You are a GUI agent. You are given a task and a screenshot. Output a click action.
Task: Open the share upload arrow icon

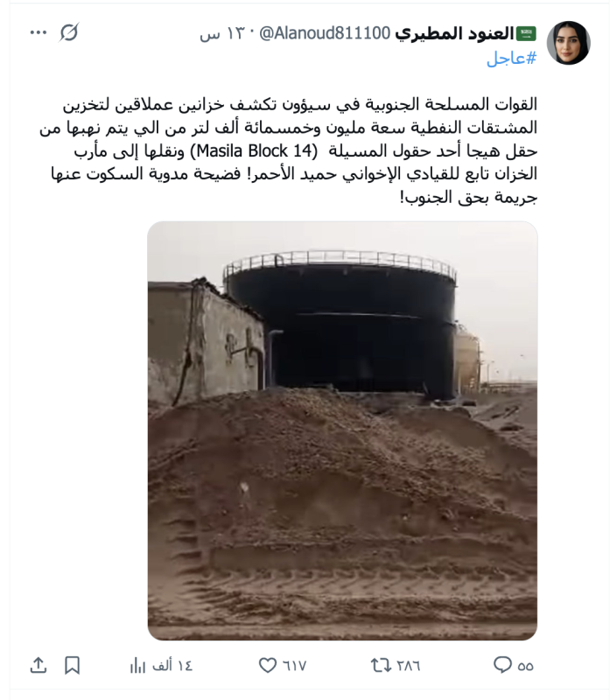pyautogui.click(x=39, y=665)
